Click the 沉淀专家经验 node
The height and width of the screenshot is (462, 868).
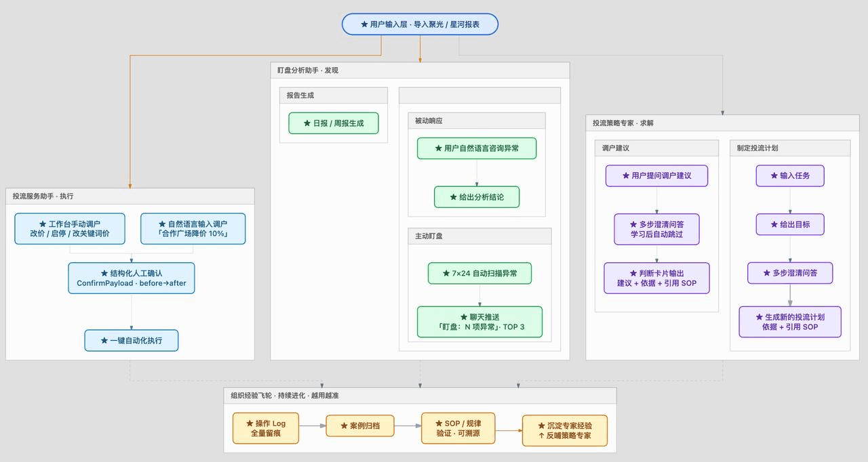pyautogui.click(x=565, y=431)
